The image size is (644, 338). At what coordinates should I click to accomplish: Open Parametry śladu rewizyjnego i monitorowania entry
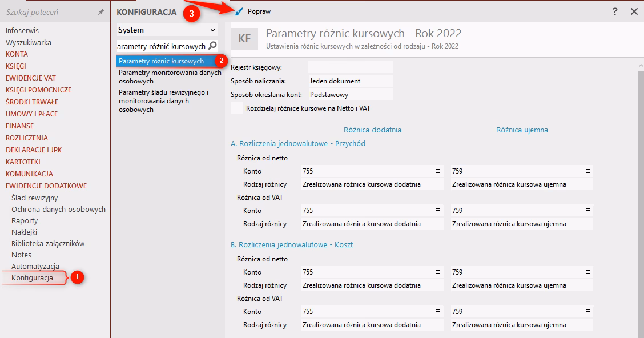(x=164, y=100)
